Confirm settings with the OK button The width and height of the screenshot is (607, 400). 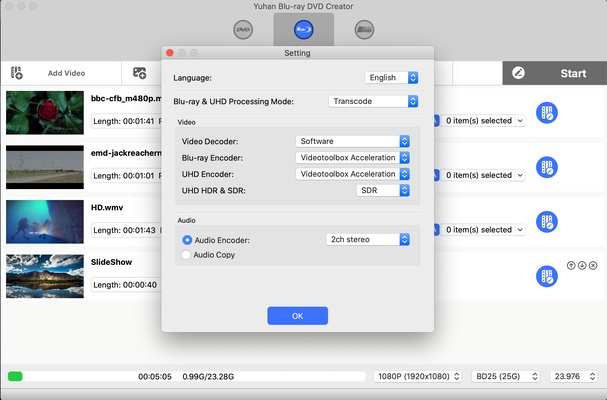pos(297,316)
